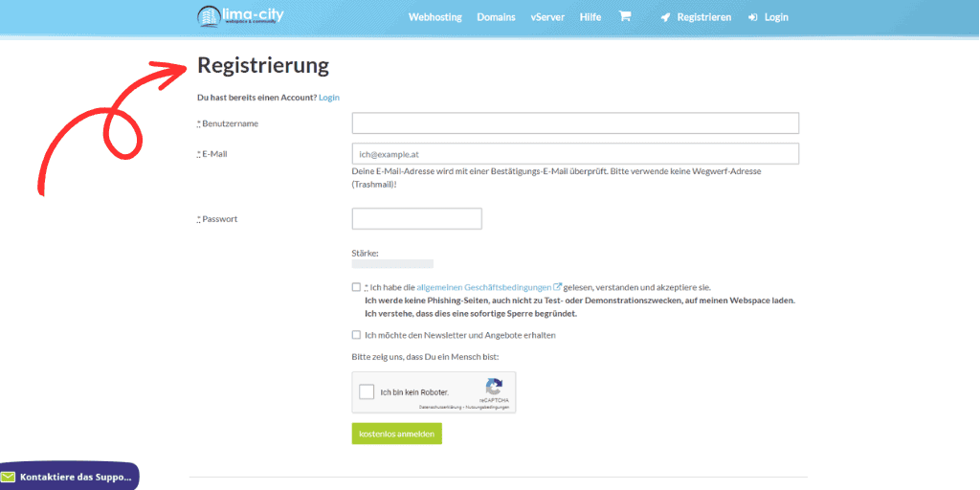Open the Hilfe menu
This screenshot has height=490, width=980.
(590, 17)
